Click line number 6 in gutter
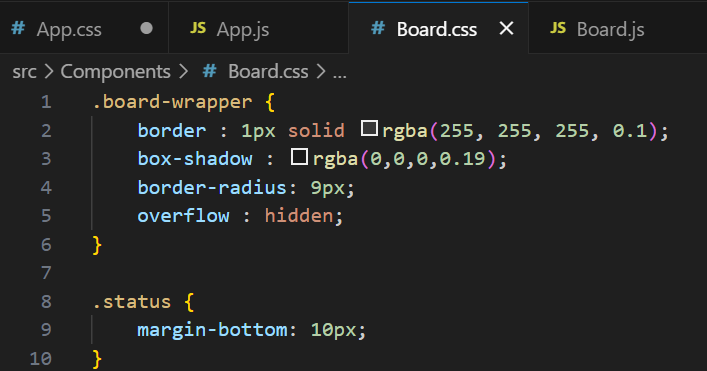 click(x=46, y=245)
